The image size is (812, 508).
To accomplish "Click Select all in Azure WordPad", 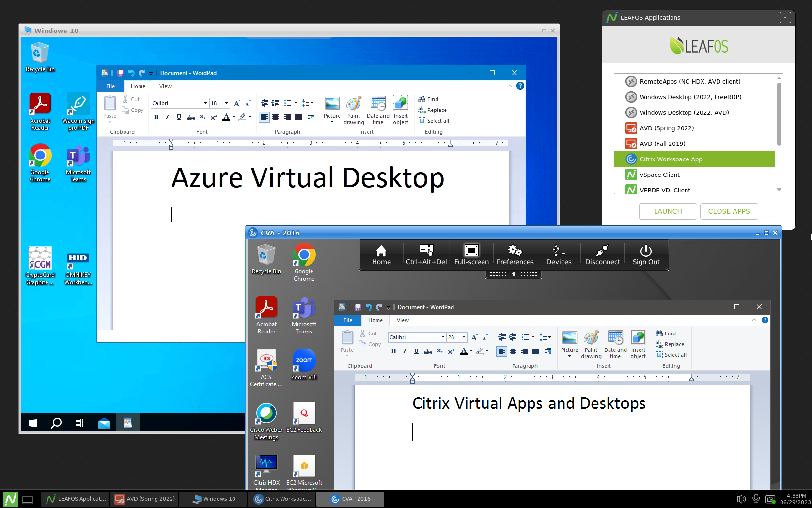I will tap(434, 121).
